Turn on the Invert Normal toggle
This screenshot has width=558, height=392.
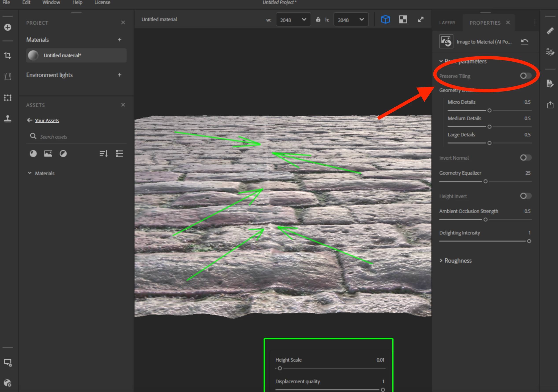(525, 158)
